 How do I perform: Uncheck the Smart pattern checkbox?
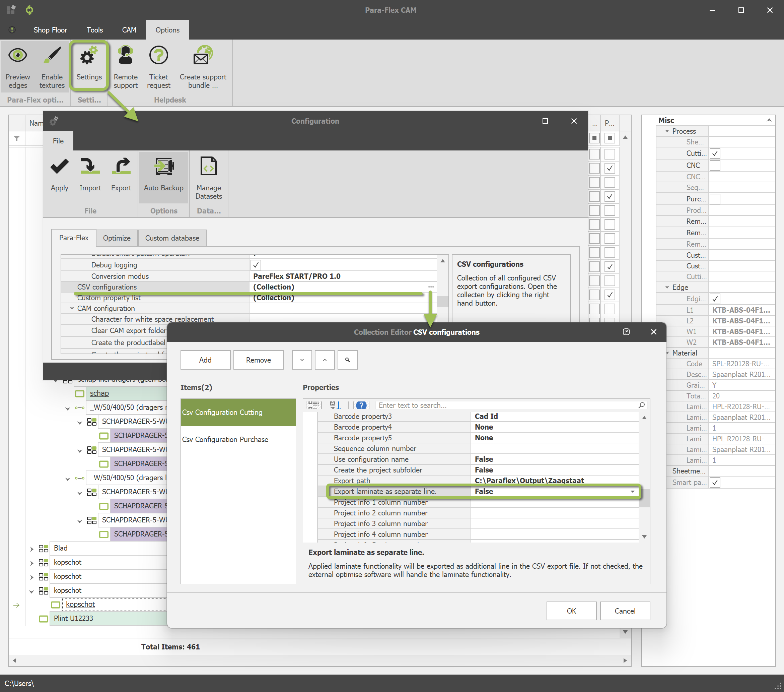point(715,483)
